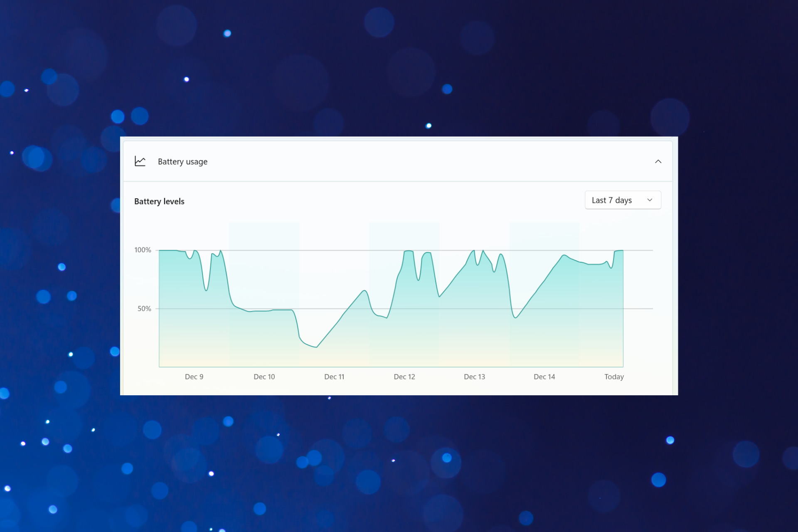Click the graph's right end at Today
This screenshot has width=798, height=532.
(x=623, y=251)
